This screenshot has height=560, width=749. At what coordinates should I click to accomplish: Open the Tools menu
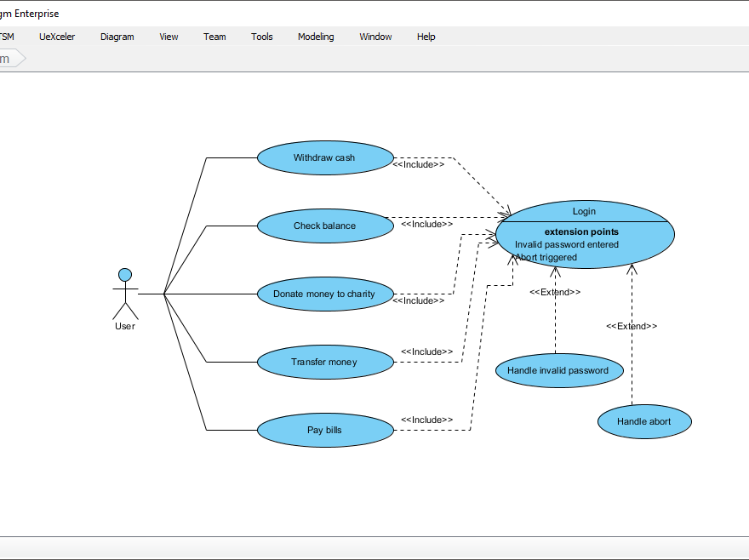pos(261,37)
